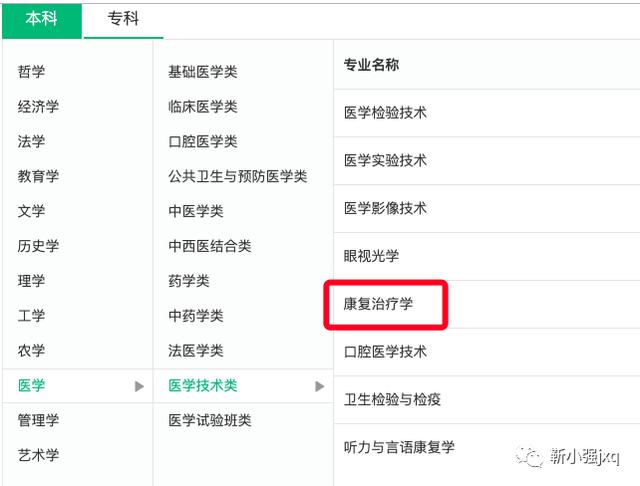640x486 pixels.
Task: Open 工学 discipline category
Action: click(x=31, y=315)
